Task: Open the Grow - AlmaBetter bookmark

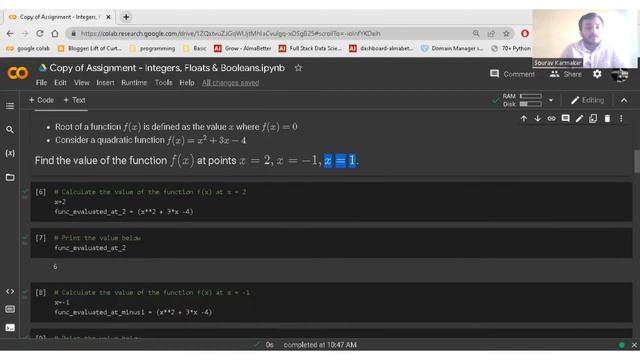Action: click(243, 49)
